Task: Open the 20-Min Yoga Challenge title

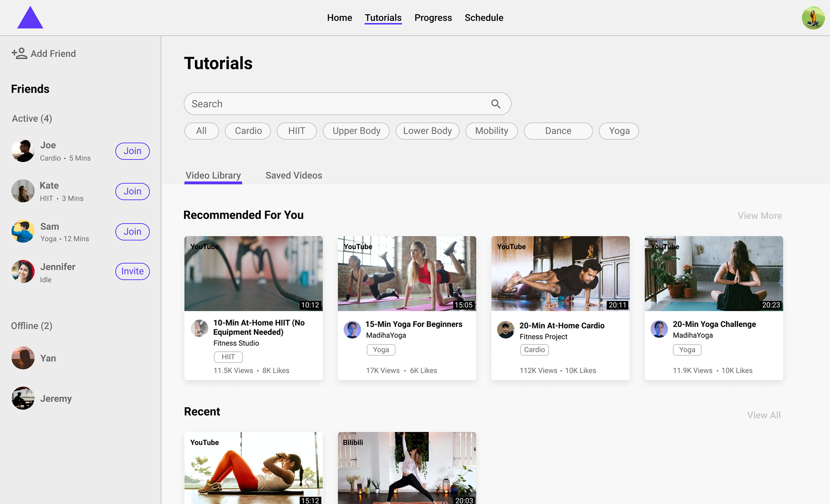Action: tap(714, 324)
